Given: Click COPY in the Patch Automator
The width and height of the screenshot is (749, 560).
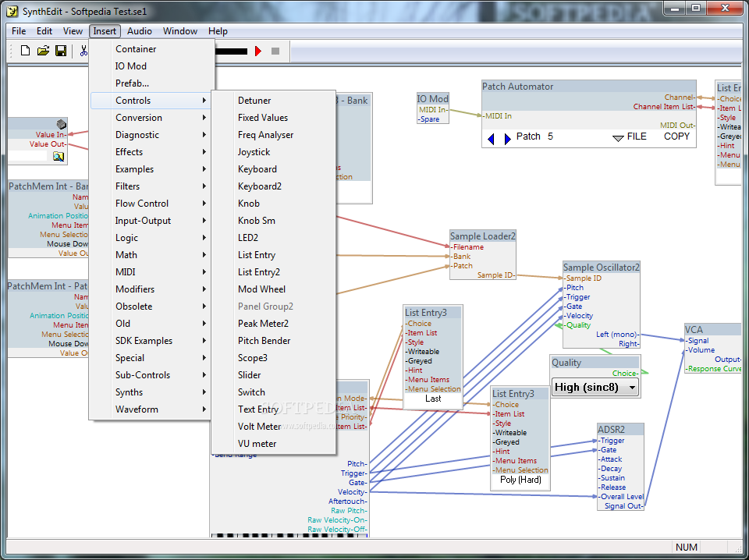Looking at the screenshot, I should [676, 136].
